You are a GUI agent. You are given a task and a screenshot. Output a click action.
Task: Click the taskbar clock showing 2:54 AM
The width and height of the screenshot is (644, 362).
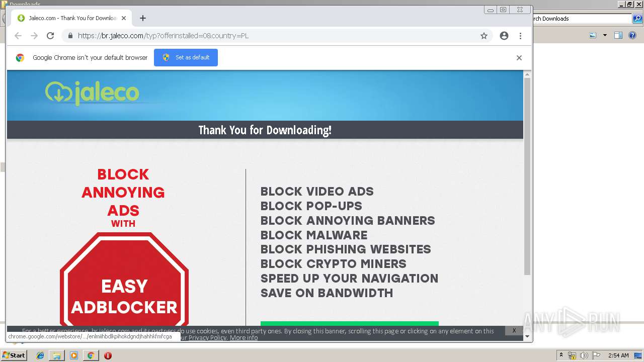618,355
